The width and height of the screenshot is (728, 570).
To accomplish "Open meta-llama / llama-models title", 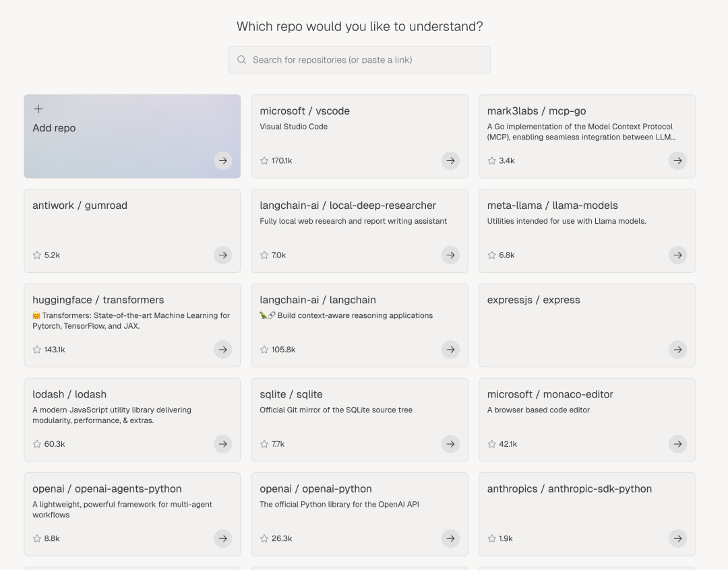I will [553, 205].
